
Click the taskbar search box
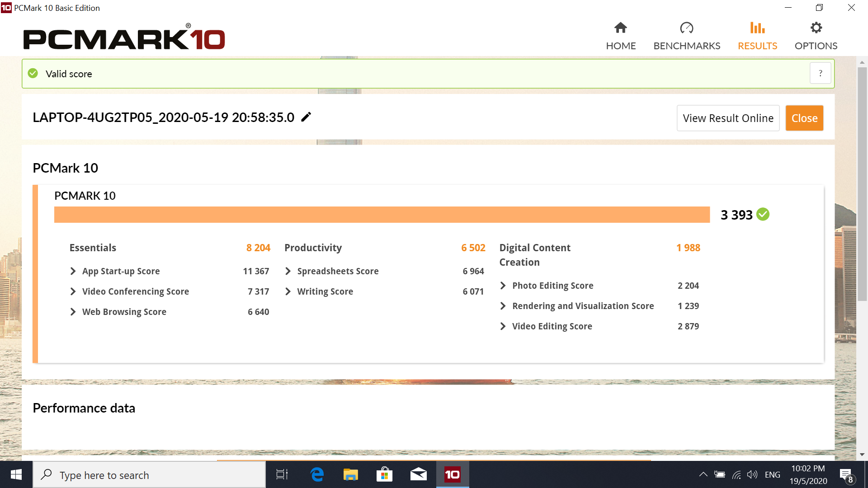click(149, 474)
